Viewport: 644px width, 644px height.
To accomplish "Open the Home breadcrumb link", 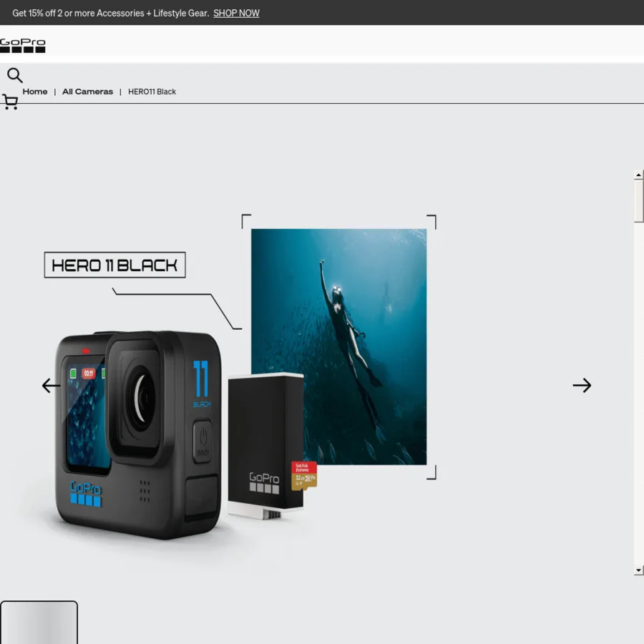I will click(x=35, y=92).
